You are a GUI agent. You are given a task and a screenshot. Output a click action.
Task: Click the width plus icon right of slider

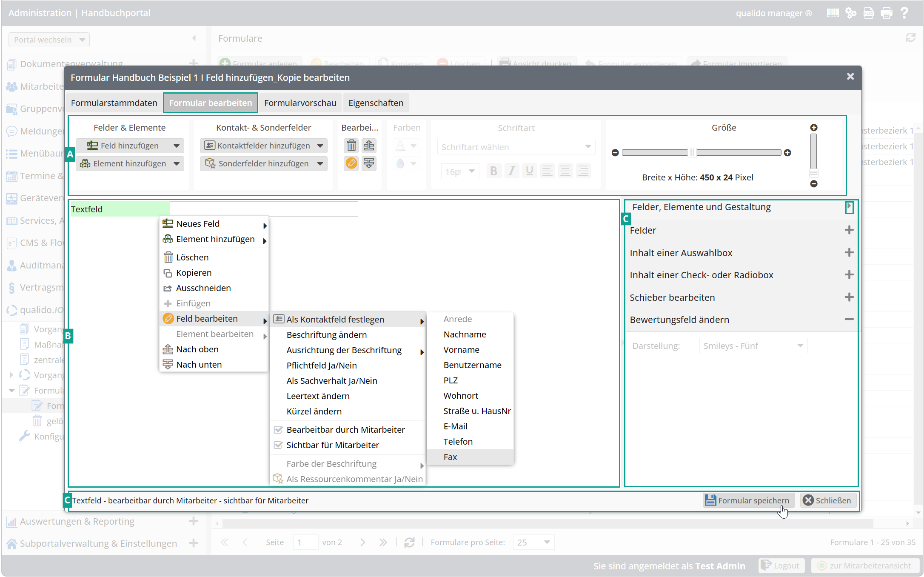[787, 153]
